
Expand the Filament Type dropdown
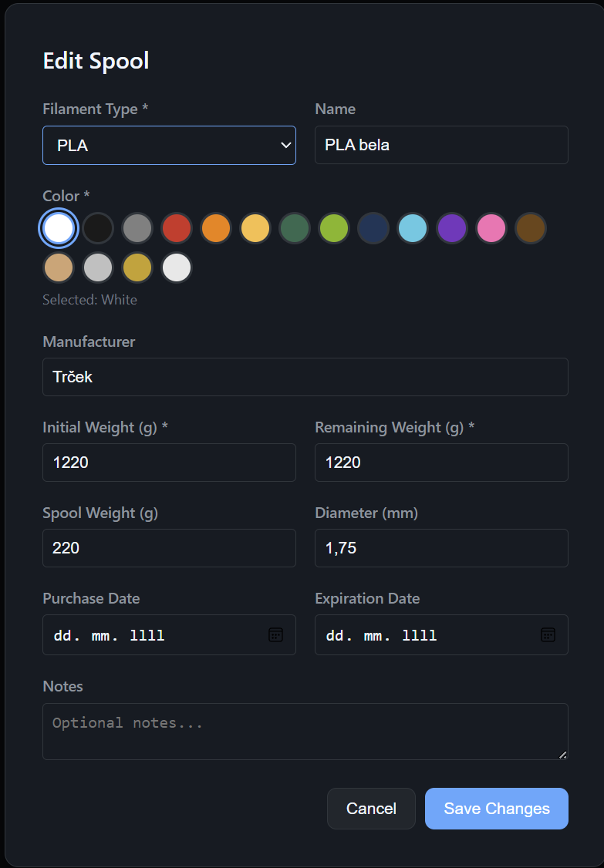[169, 145]
